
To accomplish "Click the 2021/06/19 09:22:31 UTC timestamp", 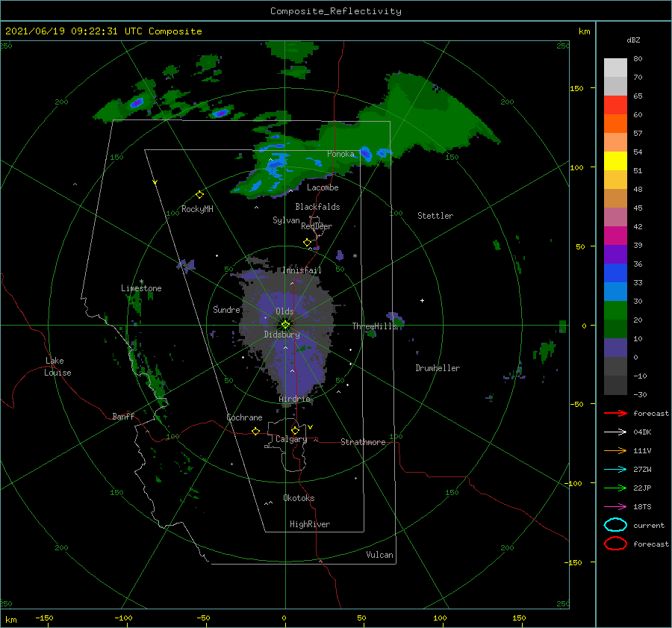I will pos(65,31).
